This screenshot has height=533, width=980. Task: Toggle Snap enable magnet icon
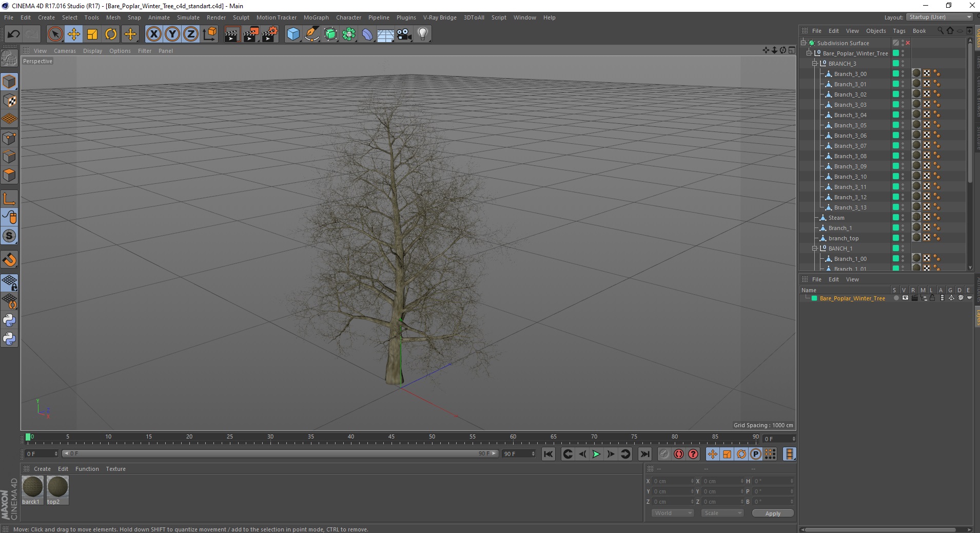click(9, 260)
